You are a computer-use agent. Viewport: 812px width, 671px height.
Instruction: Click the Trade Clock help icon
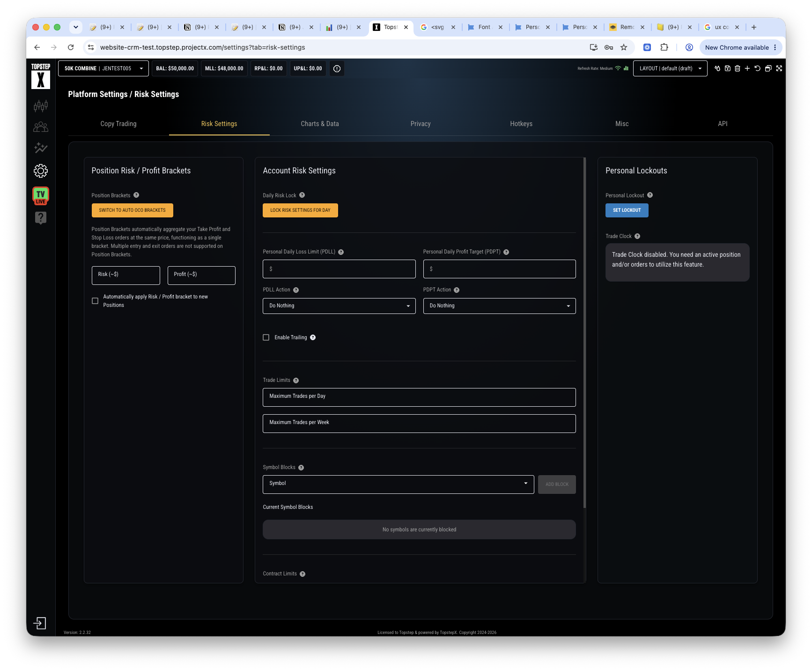[x=637, y=237]
